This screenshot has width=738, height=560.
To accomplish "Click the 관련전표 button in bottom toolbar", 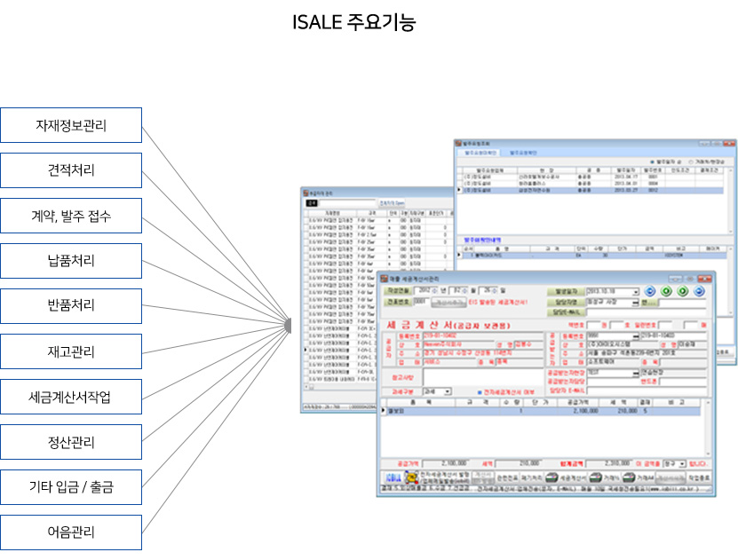I will tap(507, 477).
